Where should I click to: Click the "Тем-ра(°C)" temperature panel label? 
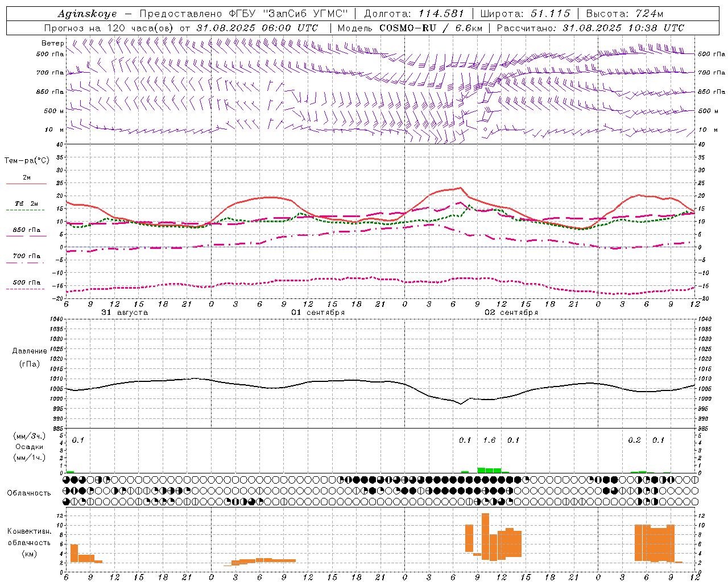(27, 161)
